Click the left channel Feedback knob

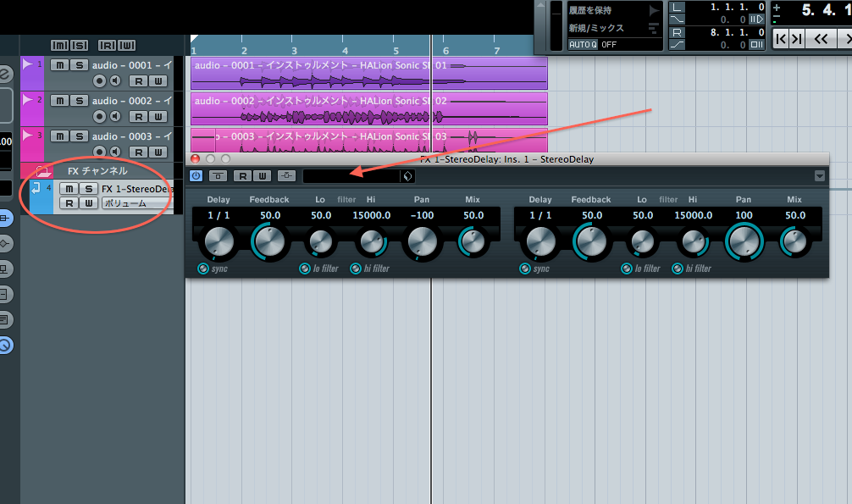269,242
